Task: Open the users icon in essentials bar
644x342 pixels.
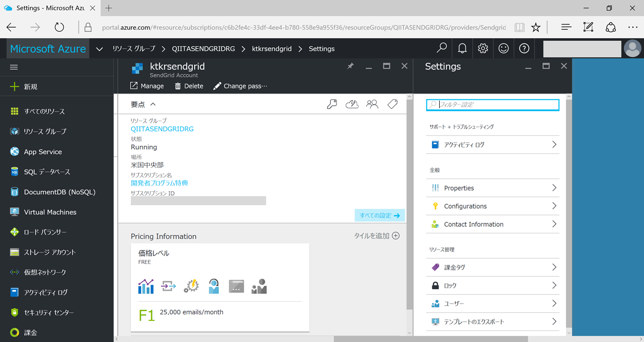Action: click(372, 104)
